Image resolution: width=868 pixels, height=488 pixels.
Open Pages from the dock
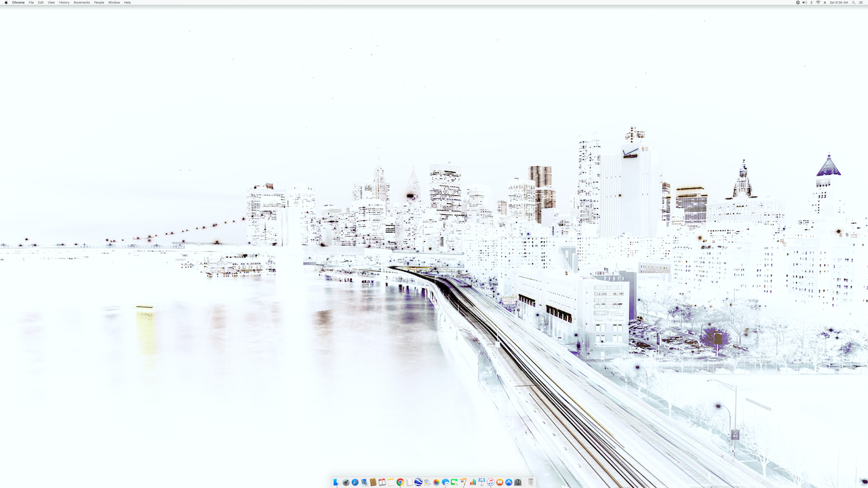[463, 482]
